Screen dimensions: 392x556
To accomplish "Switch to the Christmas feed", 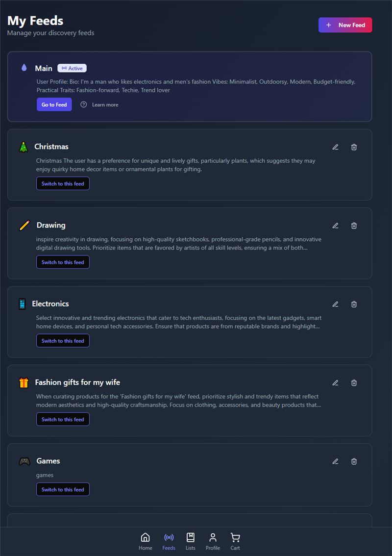I will pyautogui.click(x=63, y=183).
